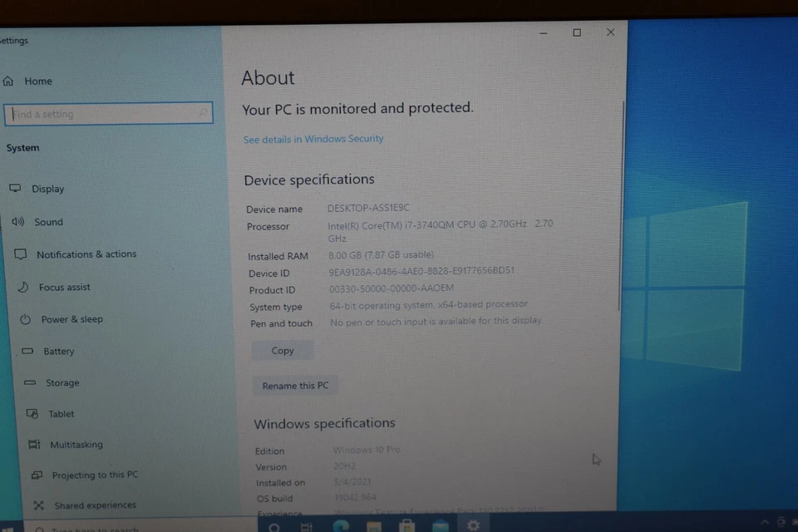Open Storage settings
Image resolution: width=798 pixels, height=532 pixels.
coord(61,382)
